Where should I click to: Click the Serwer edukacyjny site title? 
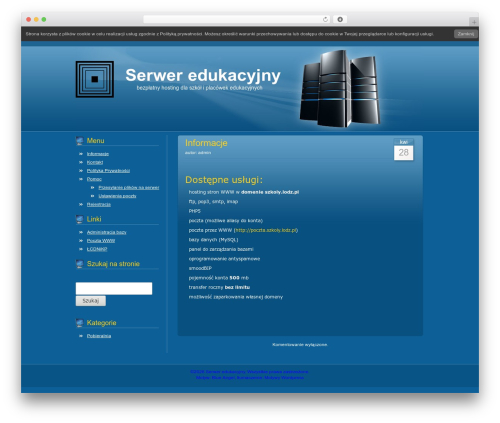(x=203, y=75)
